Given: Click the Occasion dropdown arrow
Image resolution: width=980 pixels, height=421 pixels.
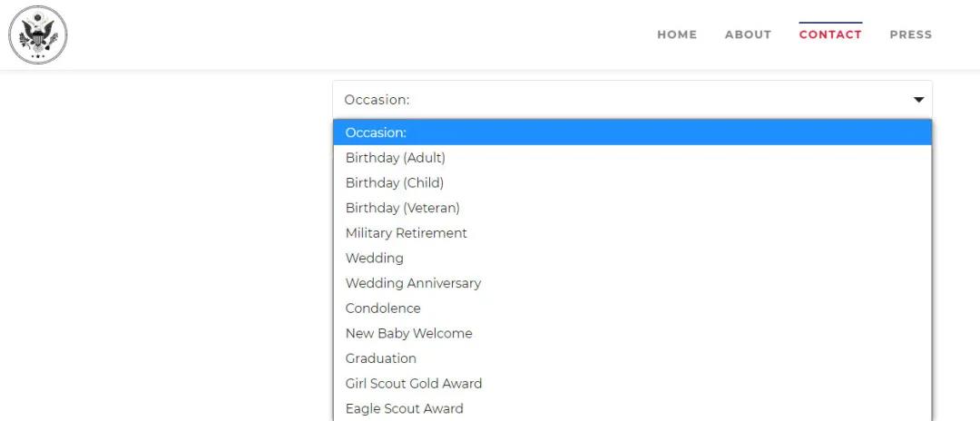Looking at the screenshot, I should coord(918,100).
